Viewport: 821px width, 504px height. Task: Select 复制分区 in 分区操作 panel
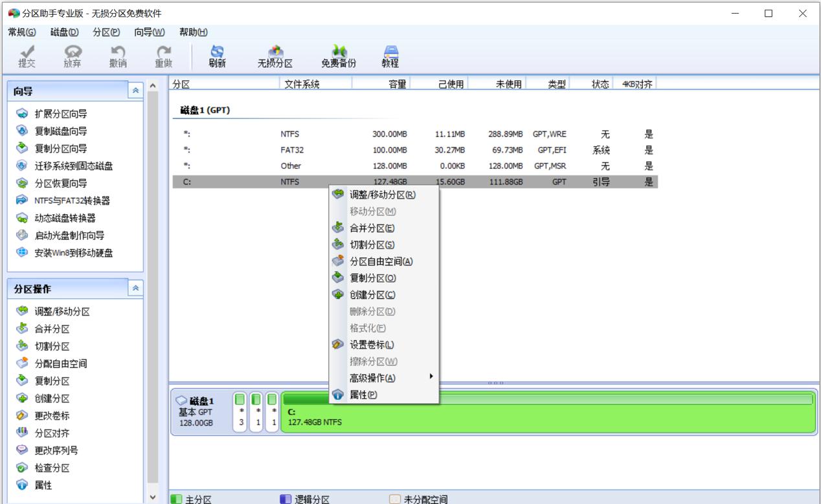[43, 382]
